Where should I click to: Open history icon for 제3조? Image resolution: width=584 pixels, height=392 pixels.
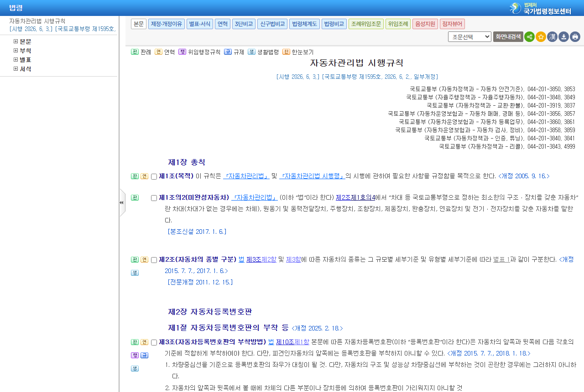tap(144, 342)
